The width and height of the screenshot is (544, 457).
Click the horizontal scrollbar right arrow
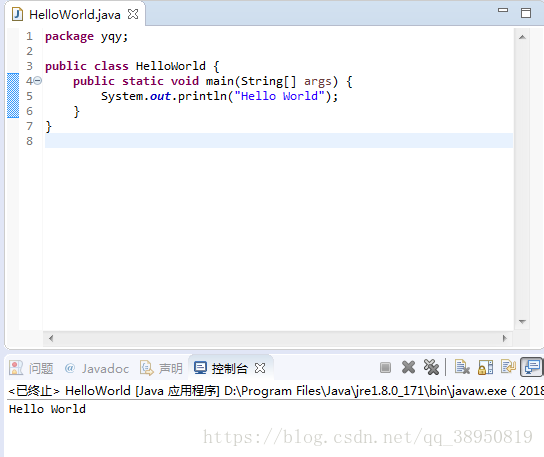coord(504,338)
